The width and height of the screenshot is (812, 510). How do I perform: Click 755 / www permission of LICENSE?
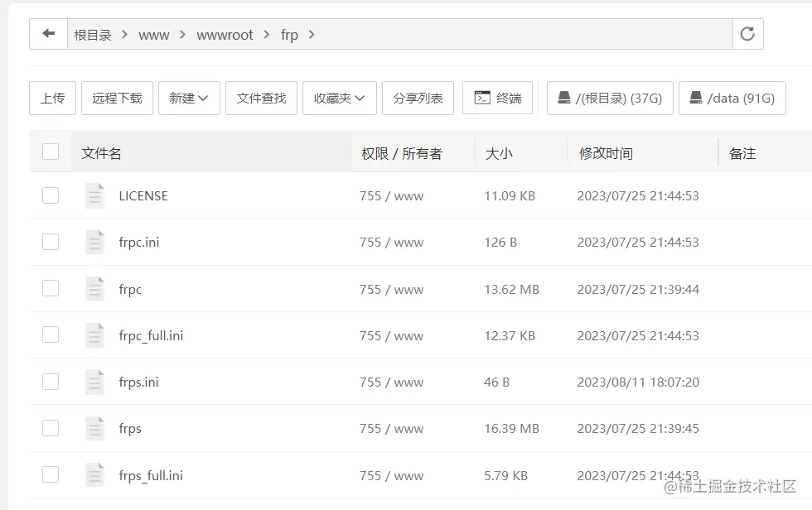tap(391, 196)
